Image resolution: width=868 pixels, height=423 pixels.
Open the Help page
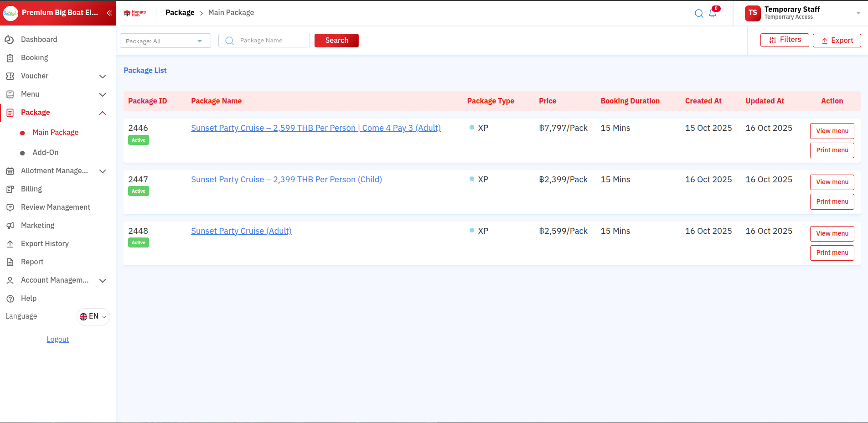tap(28, 299)
